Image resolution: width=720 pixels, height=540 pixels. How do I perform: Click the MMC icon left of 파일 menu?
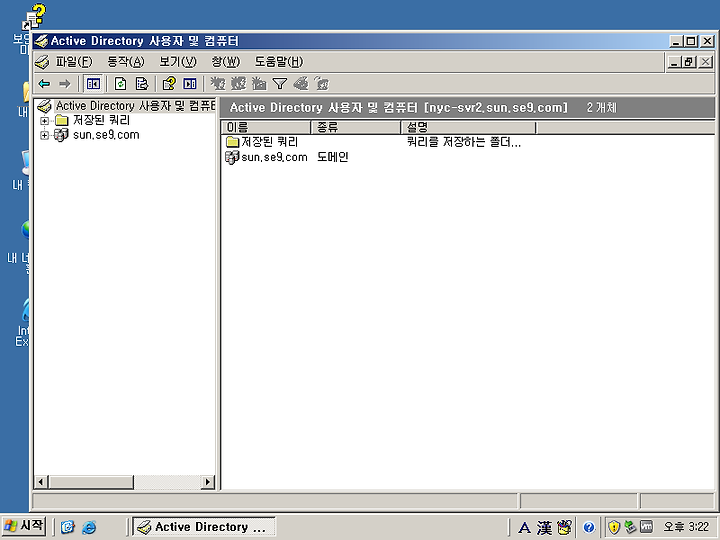pyautogui.click(x=43, y=62)
